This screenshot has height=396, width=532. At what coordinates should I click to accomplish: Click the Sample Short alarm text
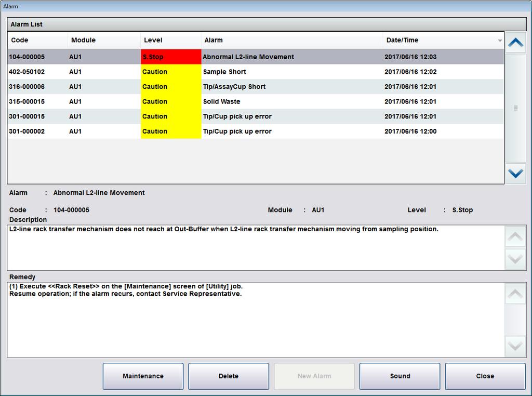[x=224, y=72]
